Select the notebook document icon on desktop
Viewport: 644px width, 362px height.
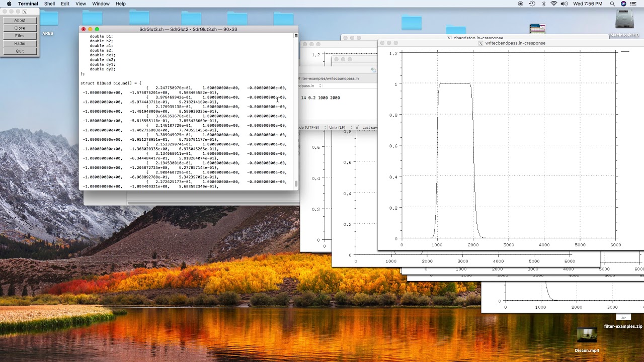(537, 29)
